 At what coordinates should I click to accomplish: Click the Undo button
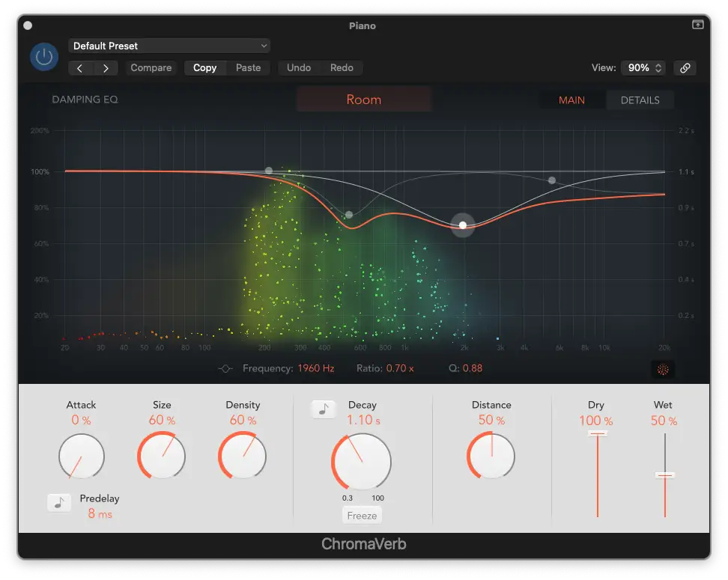pyautogui.click(x=299, y=68)
